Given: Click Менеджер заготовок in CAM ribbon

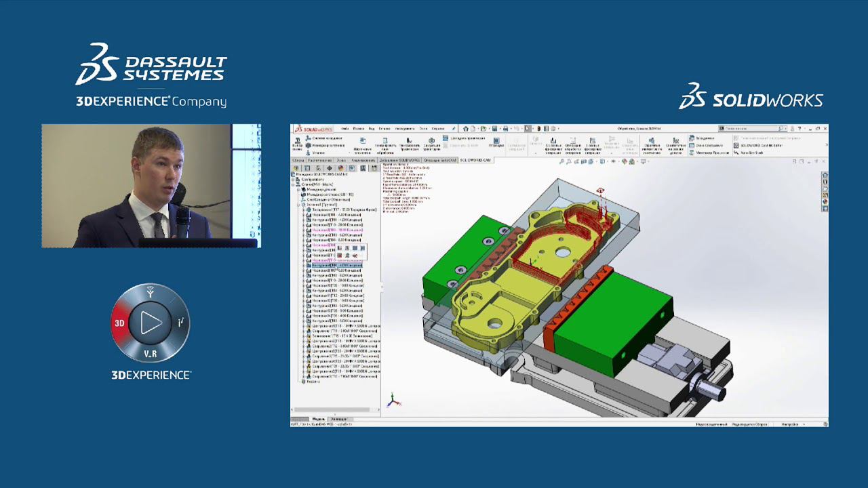Looking at the screenshot, I should [325, 145].
